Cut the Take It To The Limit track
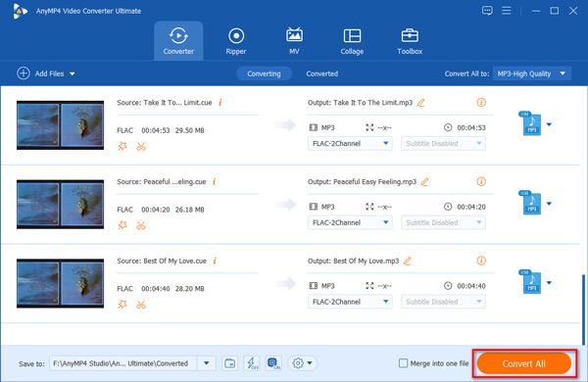 coord(141,146)
